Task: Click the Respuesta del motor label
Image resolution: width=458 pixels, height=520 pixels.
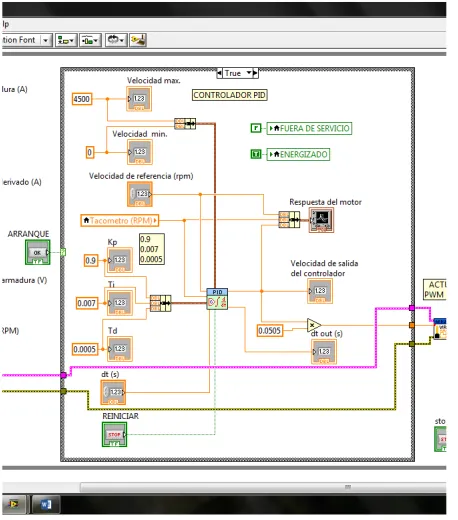Action: pyautogui.click(x=325, y=202)
